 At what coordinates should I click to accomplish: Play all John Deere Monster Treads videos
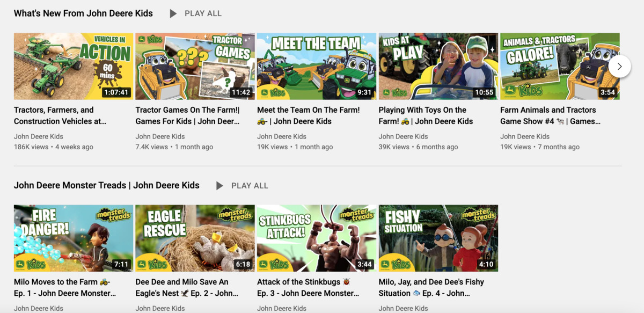[250, 186]
